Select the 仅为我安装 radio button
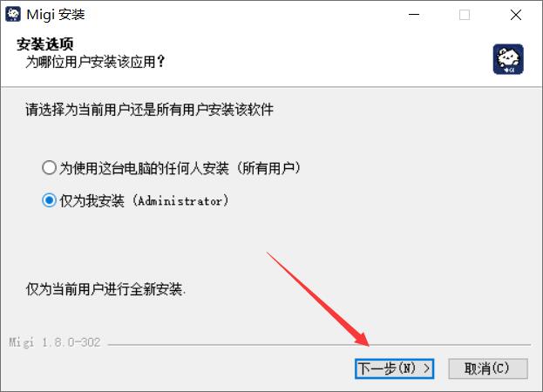543x392 pixels. 49,200
